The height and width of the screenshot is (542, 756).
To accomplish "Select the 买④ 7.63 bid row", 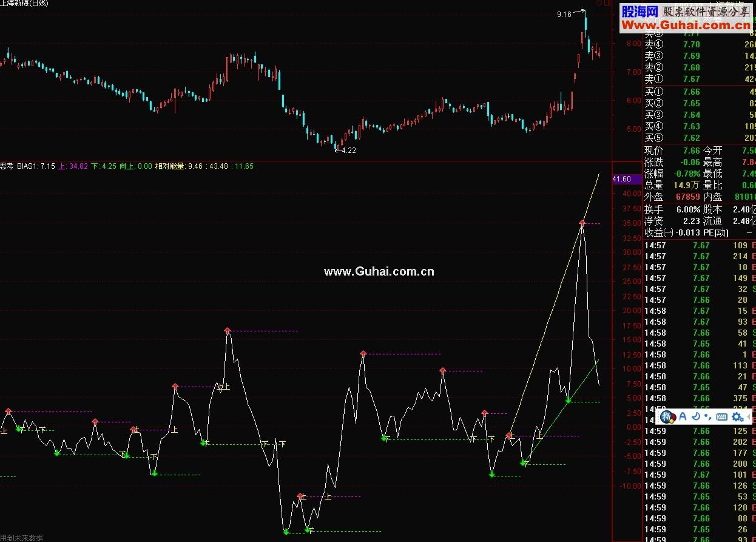I will [x=700, y=126].
